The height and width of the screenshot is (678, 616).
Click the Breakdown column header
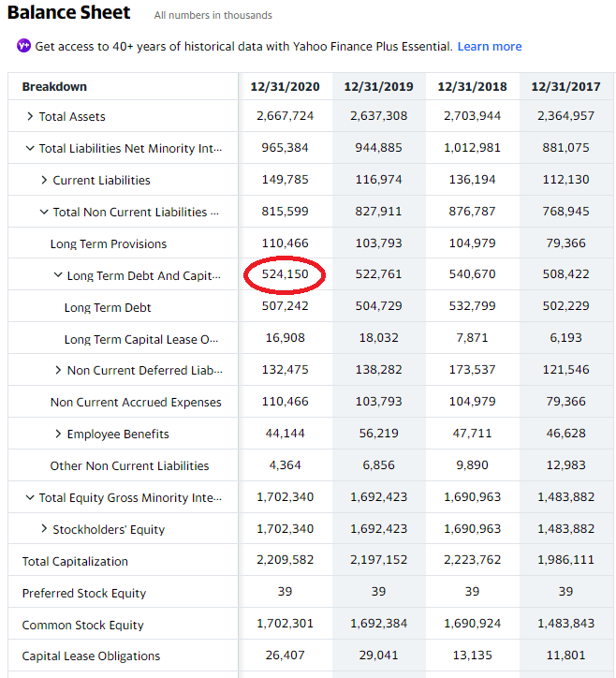54,86
